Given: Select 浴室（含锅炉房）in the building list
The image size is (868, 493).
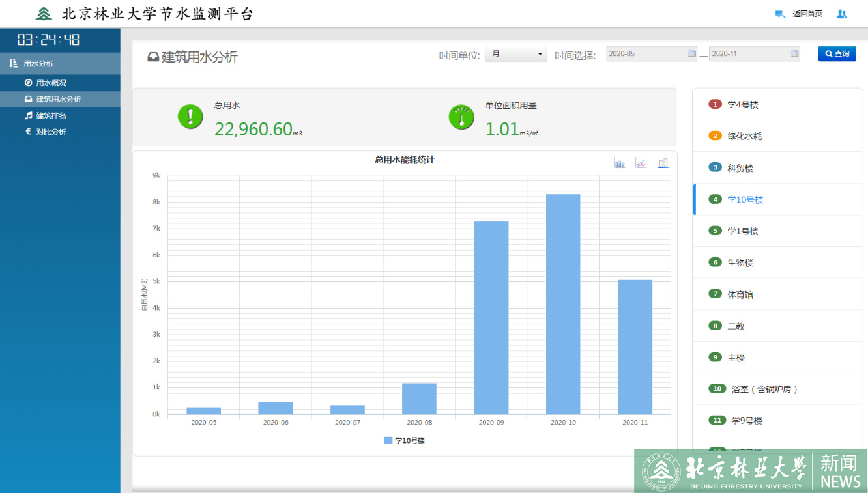Looking at the screenshot, I should 762,389.
